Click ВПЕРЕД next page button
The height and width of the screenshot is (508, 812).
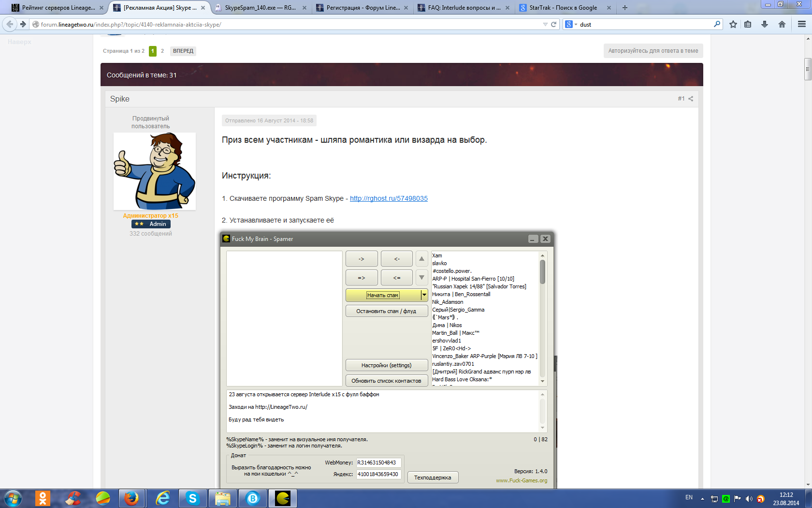[183, 51]
